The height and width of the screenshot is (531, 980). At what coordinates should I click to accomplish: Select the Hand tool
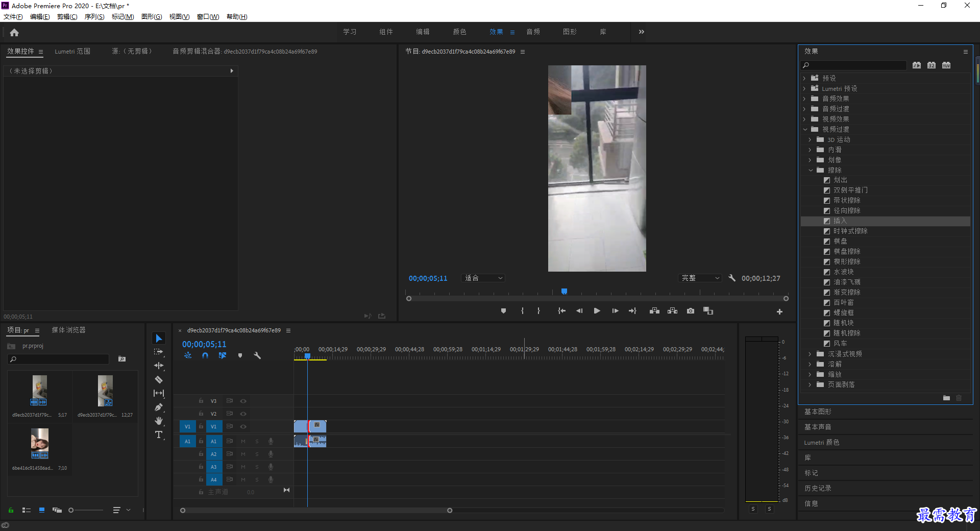click(x=159, y=421)
